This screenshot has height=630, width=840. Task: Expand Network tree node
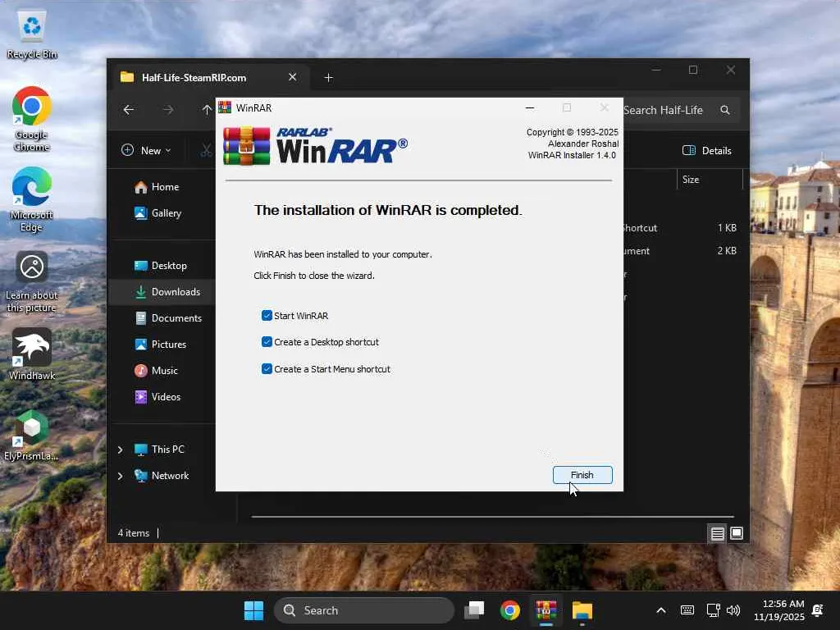[120, 476]
